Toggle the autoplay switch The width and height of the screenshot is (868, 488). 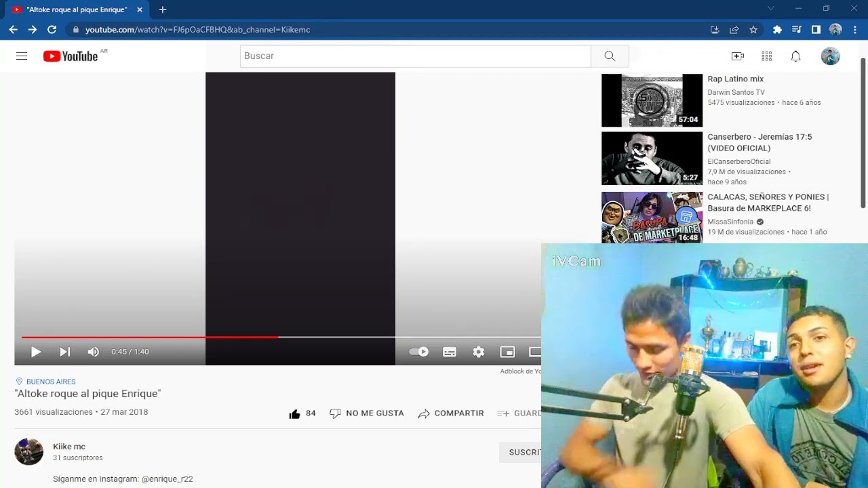(x=418, y=352)
